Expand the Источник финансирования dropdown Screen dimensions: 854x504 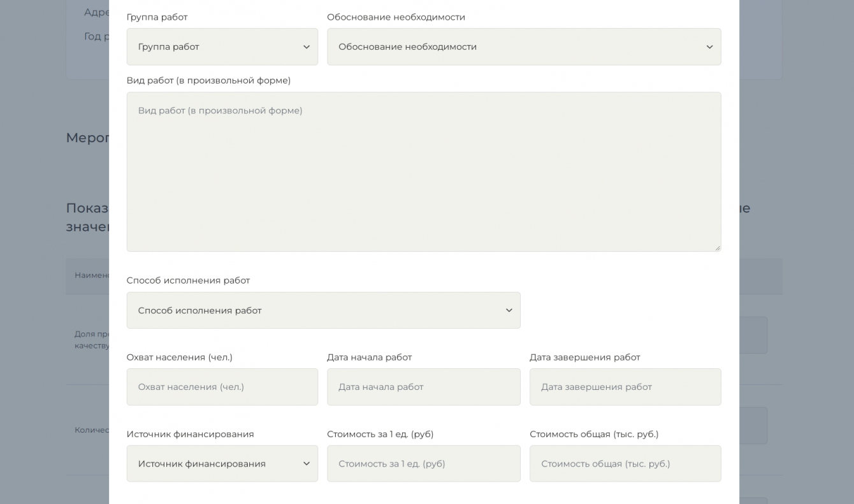point(222,463)
